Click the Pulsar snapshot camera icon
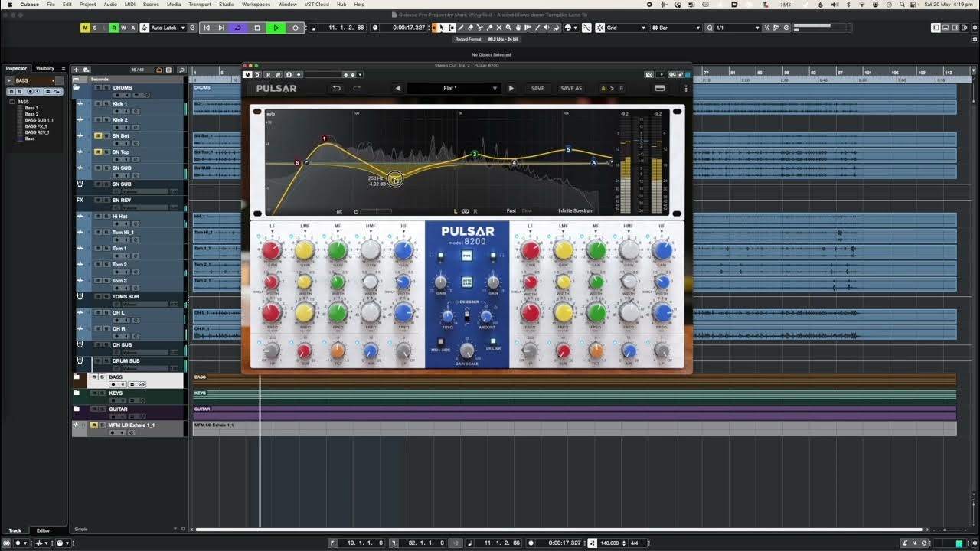 (648, 74)
